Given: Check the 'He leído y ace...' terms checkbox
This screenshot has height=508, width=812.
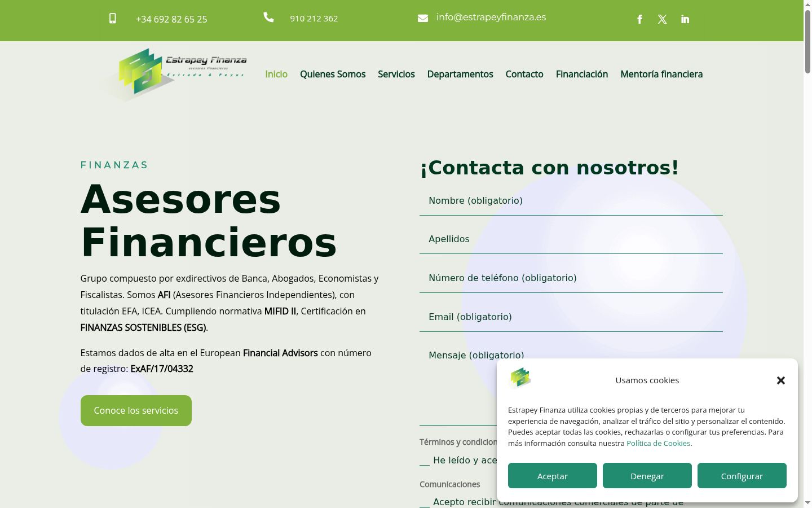Looking at the screenshot, I should pos(425,461).
